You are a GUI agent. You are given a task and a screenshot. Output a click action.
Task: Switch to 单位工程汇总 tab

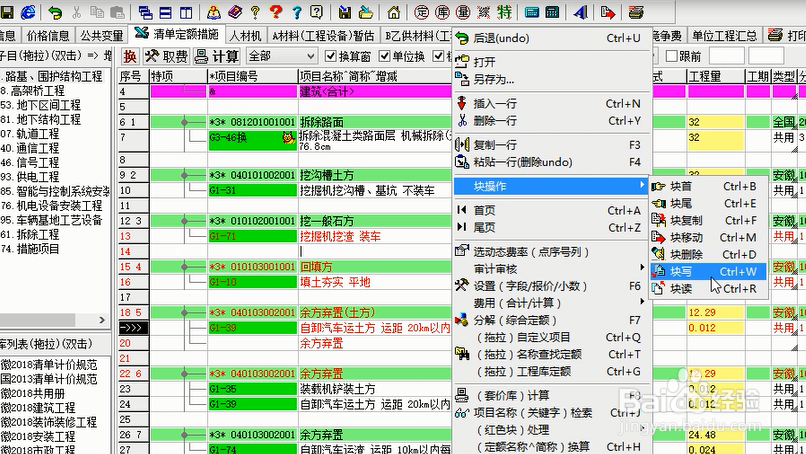click(724, 35)
